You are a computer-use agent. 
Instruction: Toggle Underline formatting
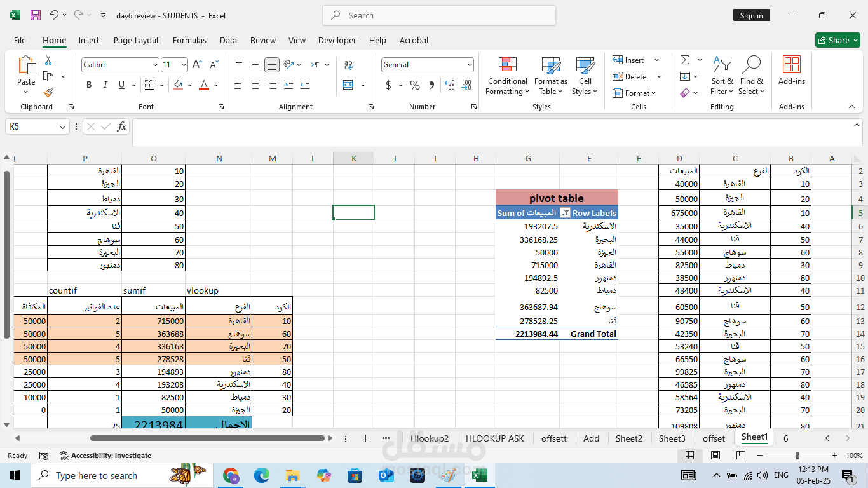tap(121, 85)
